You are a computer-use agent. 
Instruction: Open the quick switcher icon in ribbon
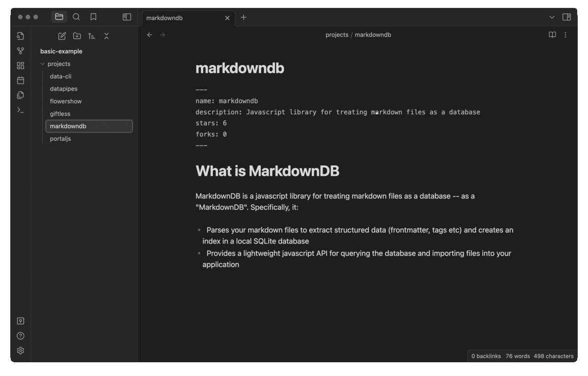point(21,36)
